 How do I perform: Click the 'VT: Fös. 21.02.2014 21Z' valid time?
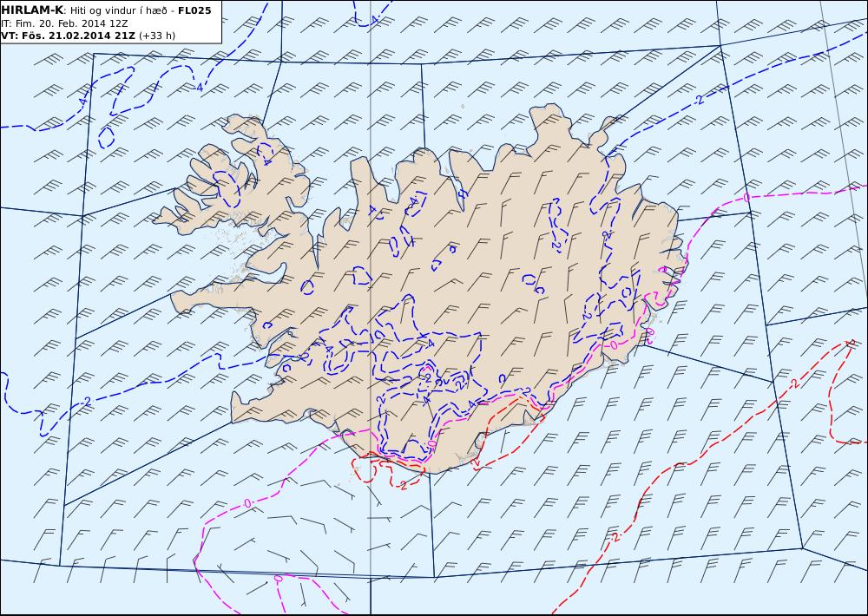click(x=68, y=36)
